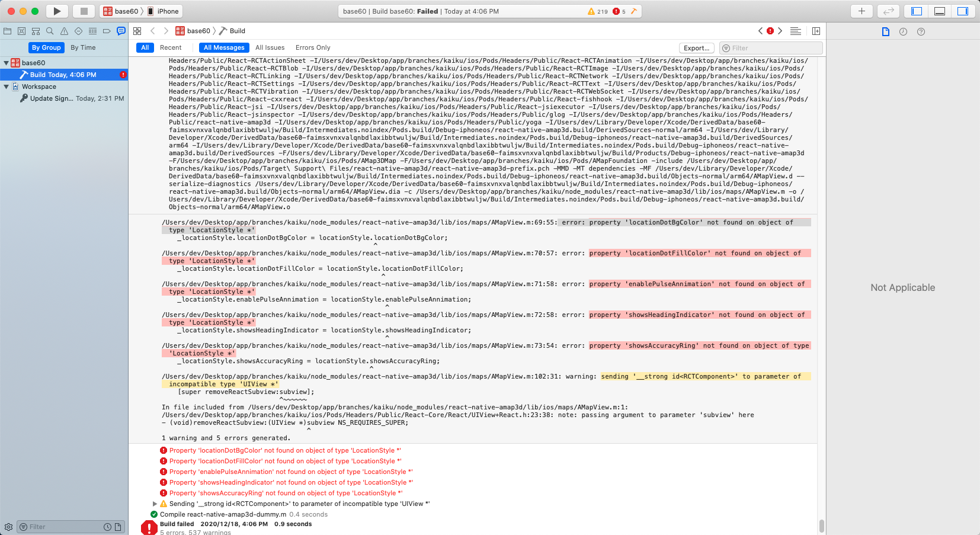Stop the running task
The image size is (980, 535).
click(84, 11)
